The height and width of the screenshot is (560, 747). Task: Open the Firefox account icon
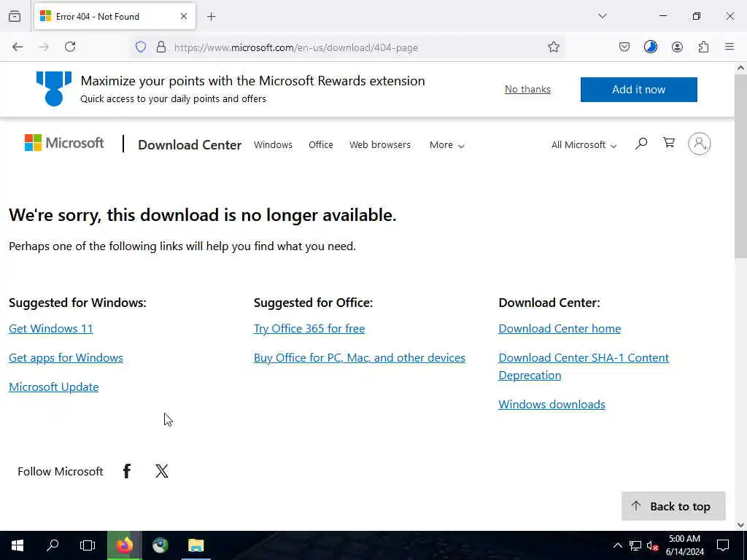(677, 47)
